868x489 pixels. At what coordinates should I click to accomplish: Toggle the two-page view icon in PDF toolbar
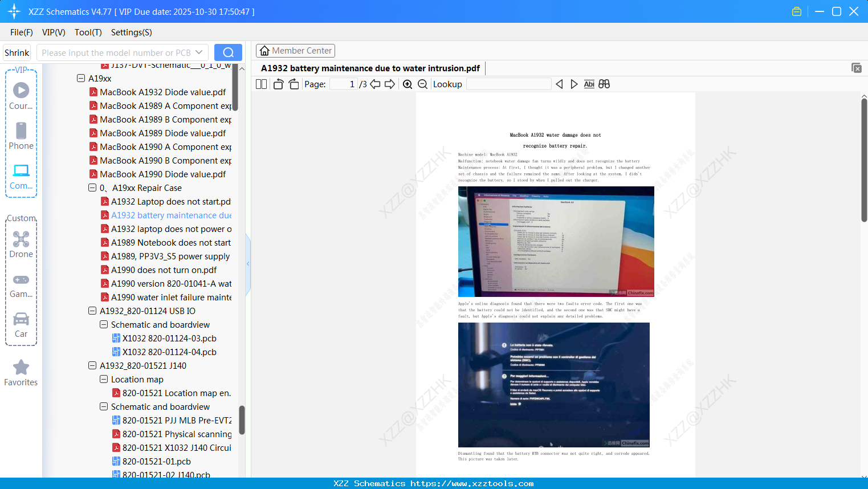pos(262,84)
